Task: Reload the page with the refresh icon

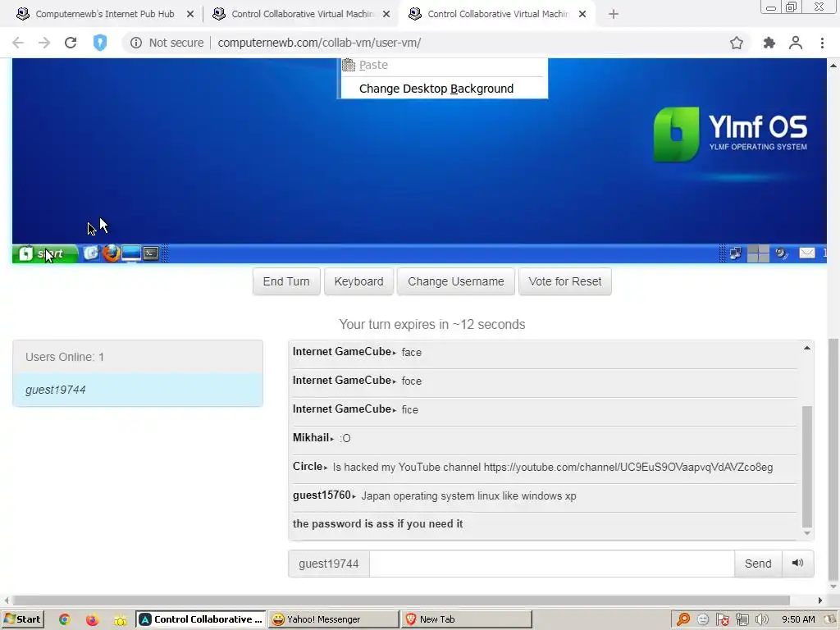Action: click(71, 43)
